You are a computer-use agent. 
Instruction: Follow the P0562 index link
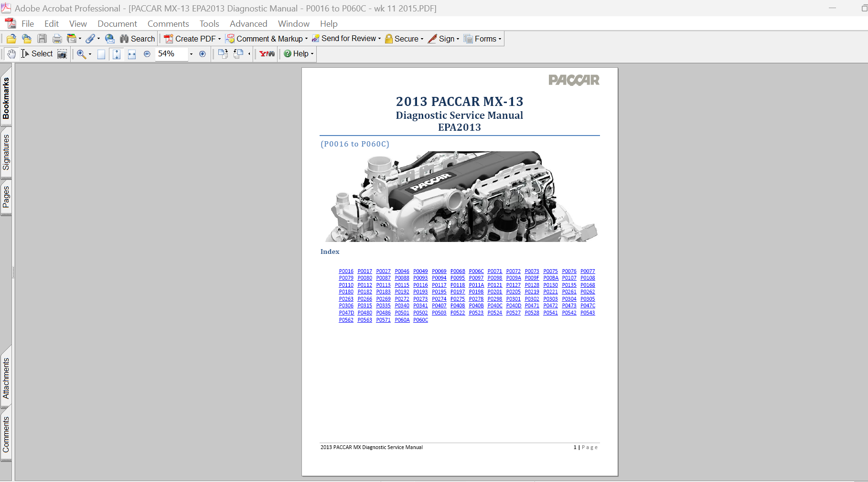coord(346,320)
